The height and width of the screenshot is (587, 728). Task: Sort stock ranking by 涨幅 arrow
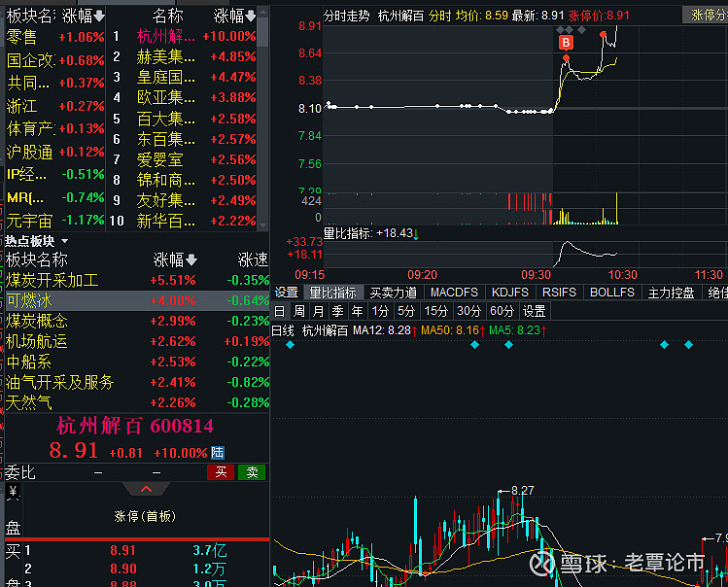tap(251, 17)
